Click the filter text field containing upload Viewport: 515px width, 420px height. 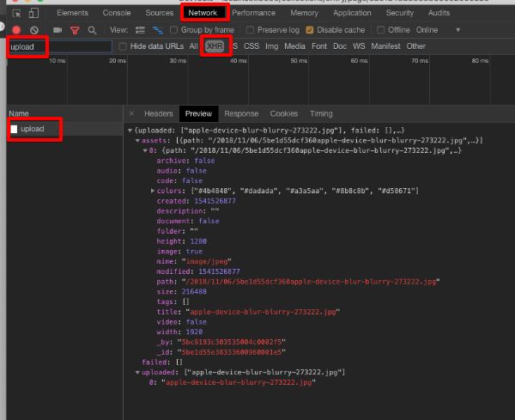[60, 46]
